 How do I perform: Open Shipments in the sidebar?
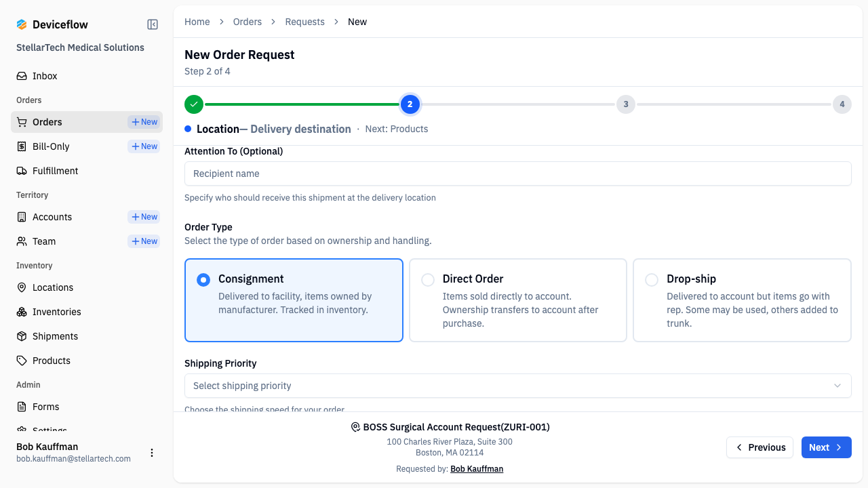tap(87, 336)
